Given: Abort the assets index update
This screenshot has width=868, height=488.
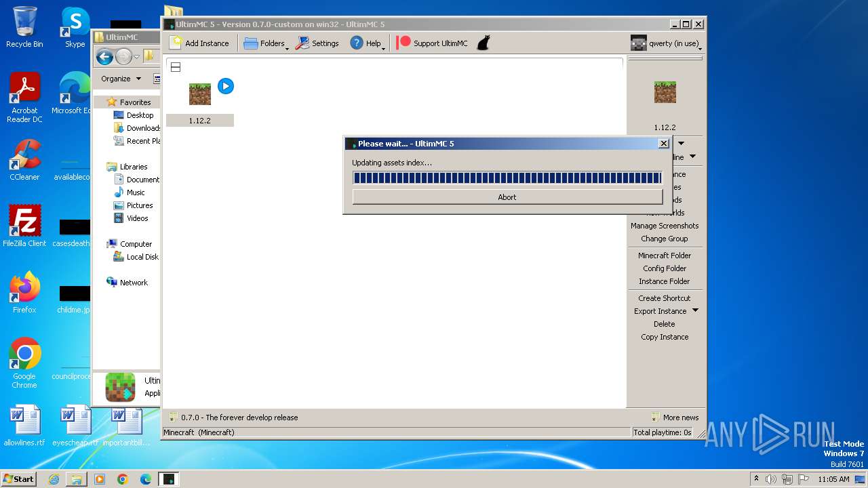Looking at the screenshot, I should [507, 197].
